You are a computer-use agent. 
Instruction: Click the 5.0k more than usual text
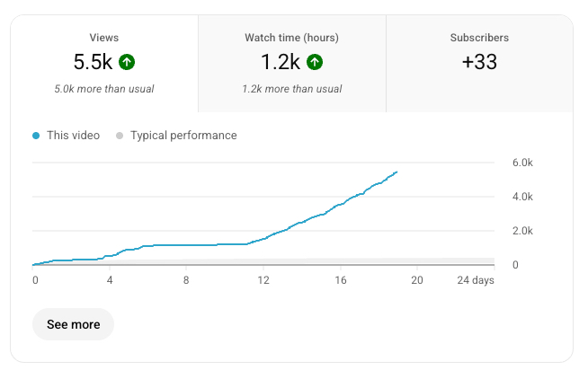coord(104,89)
